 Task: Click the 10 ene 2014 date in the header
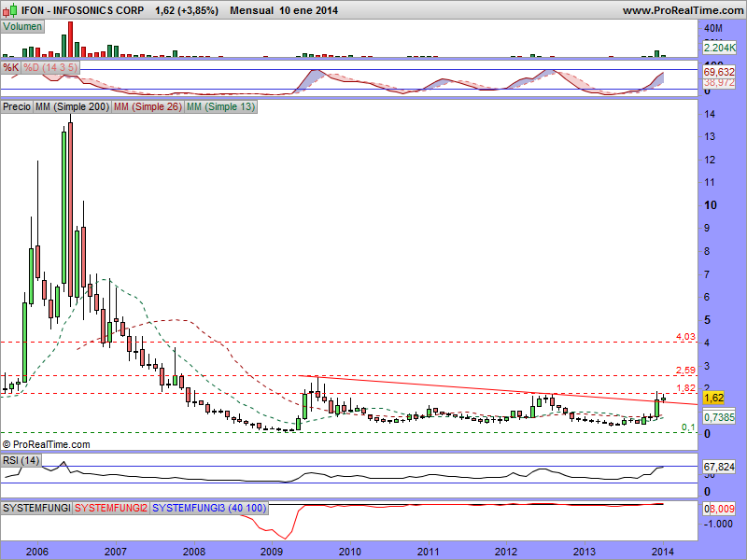click(309, 10)
